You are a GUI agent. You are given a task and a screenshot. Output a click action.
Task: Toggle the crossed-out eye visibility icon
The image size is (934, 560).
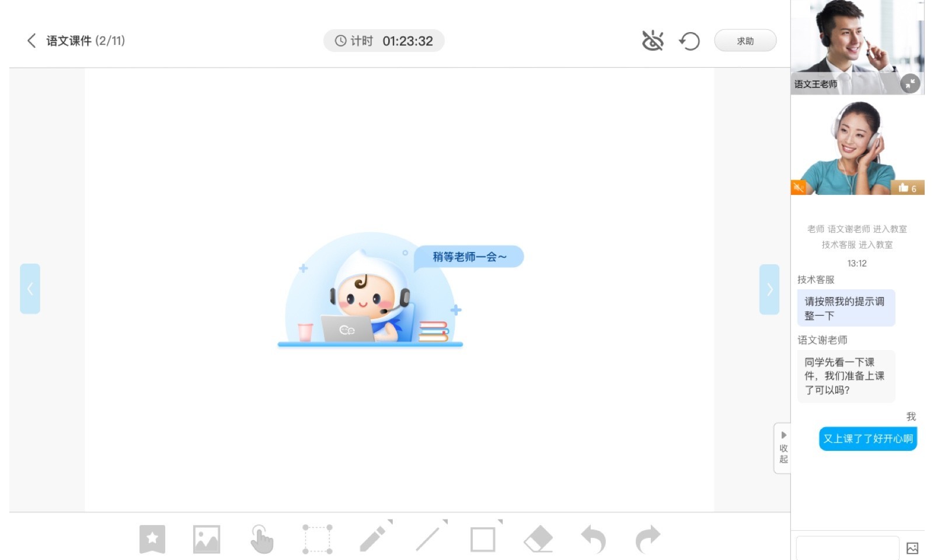653,41
